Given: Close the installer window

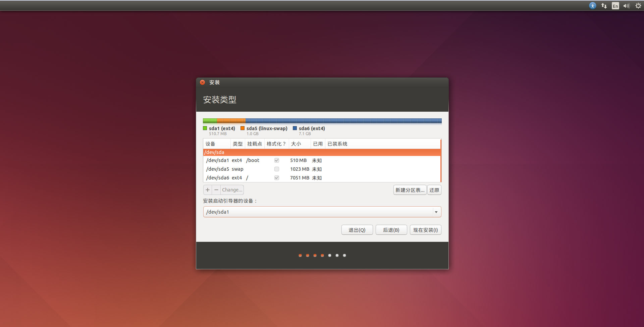Looking at the screenshot, I should (203, 83).
